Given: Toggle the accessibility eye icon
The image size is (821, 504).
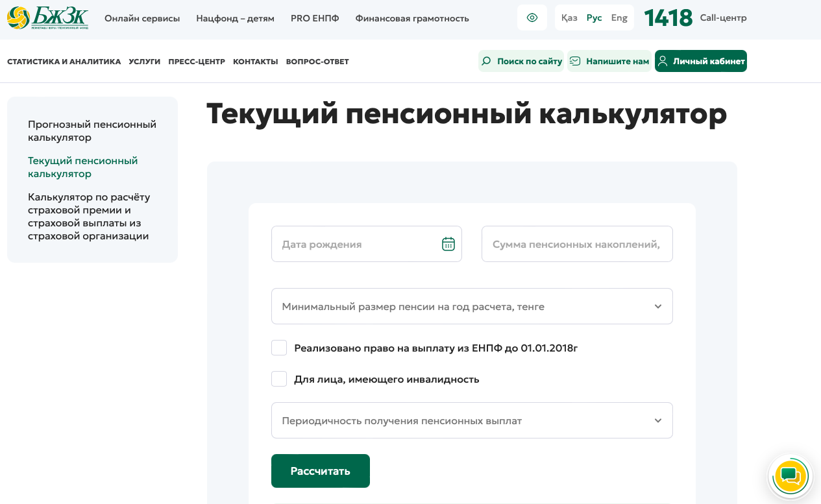Looking at the screenshot, I should 532,18.
